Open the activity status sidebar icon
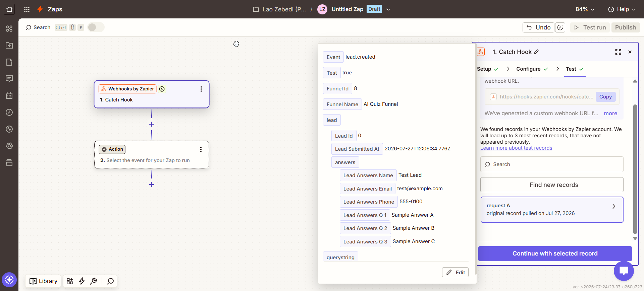The image size is (644, 291). click(x=9, y=129)
